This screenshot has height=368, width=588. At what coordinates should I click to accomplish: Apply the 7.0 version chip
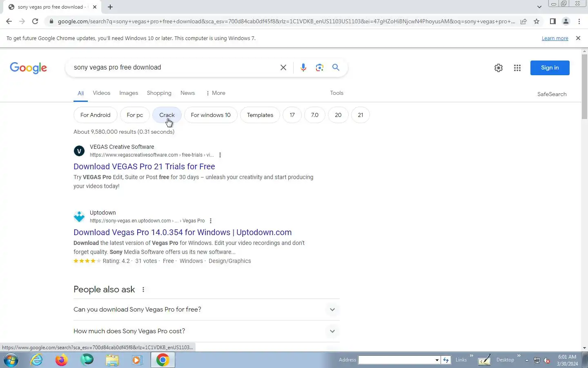(314, 115)
